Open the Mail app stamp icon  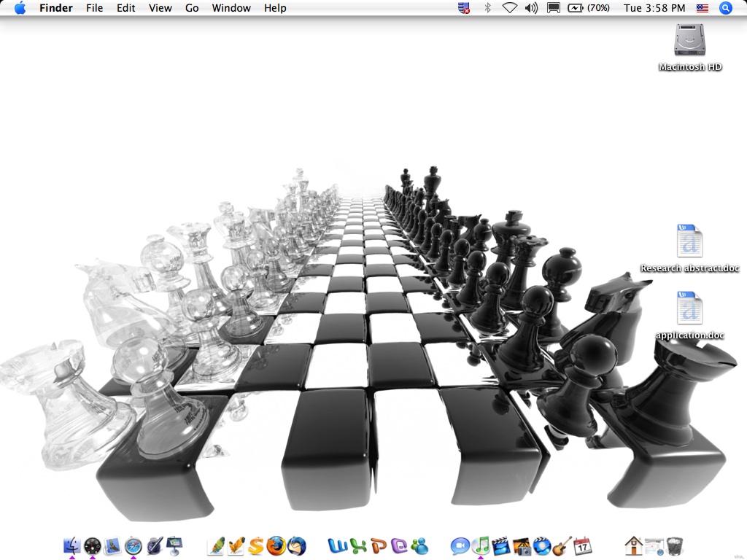113,545
